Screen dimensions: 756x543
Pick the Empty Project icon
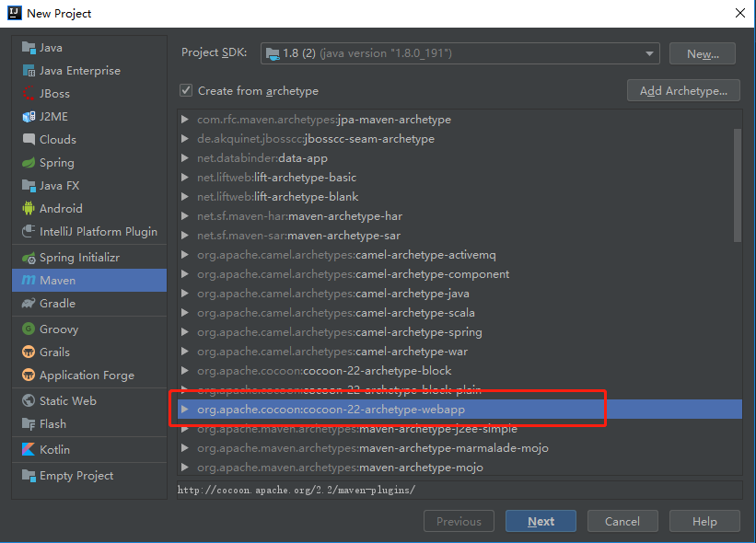click(29, 476)
